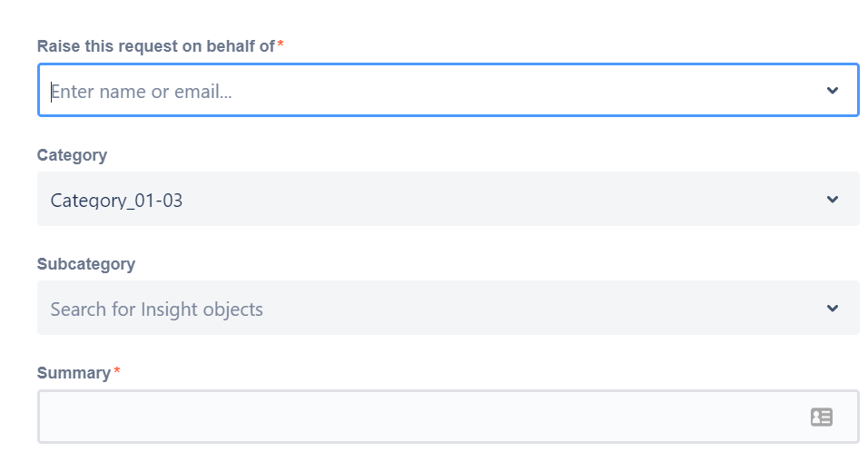Expand the Subcategory chevron arrow
This screenshot has width=868, height=452.
tap(833, 309)
